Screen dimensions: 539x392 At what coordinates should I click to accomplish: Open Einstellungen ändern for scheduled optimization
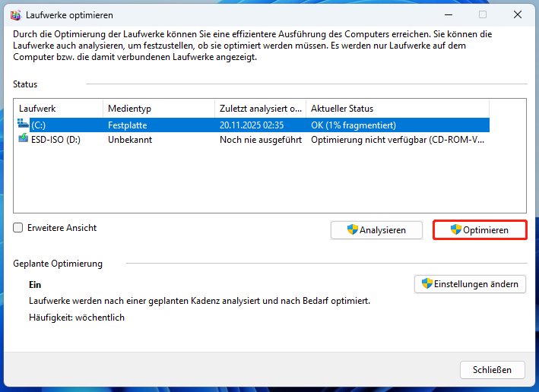click(470, 284)
